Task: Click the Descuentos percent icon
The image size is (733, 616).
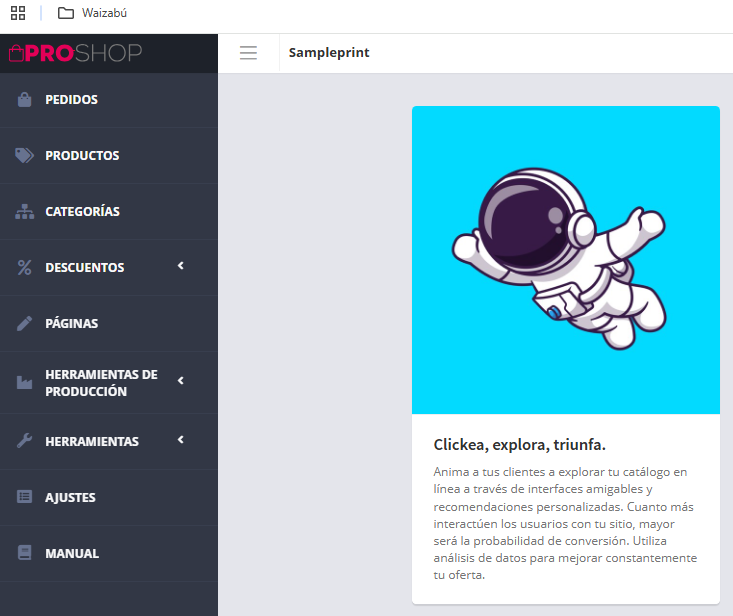Action: [x=25, y=268]
